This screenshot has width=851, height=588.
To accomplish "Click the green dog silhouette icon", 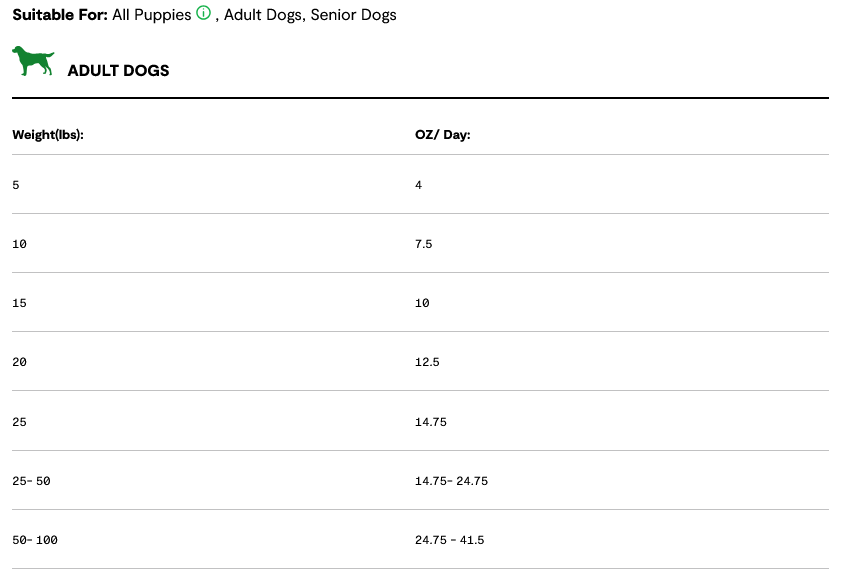I will [33, 61].
